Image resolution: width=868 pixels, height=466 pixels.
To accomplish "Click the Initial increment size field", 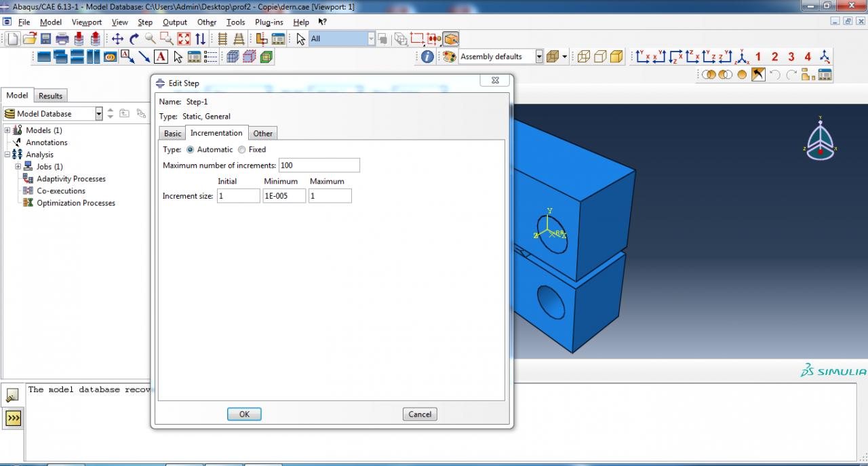I will tap(239, 196).
